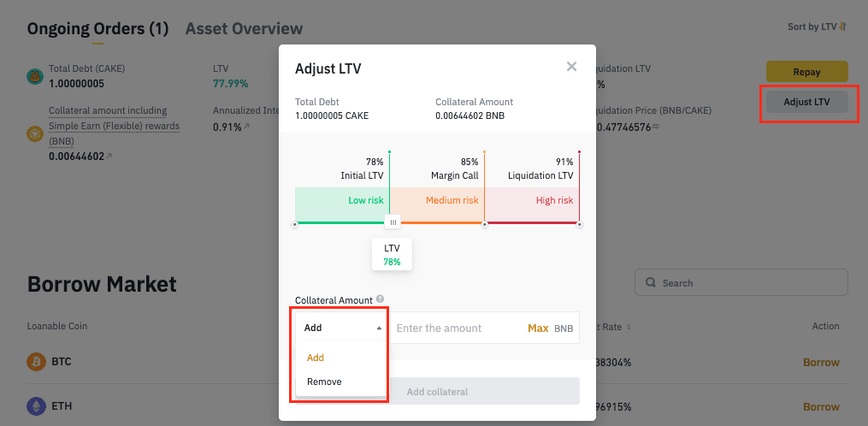Image resolution: width=868 pixels, height=426 pixels.
Task: Open the Ongoing Orders tab
Action: click(97, 29)
